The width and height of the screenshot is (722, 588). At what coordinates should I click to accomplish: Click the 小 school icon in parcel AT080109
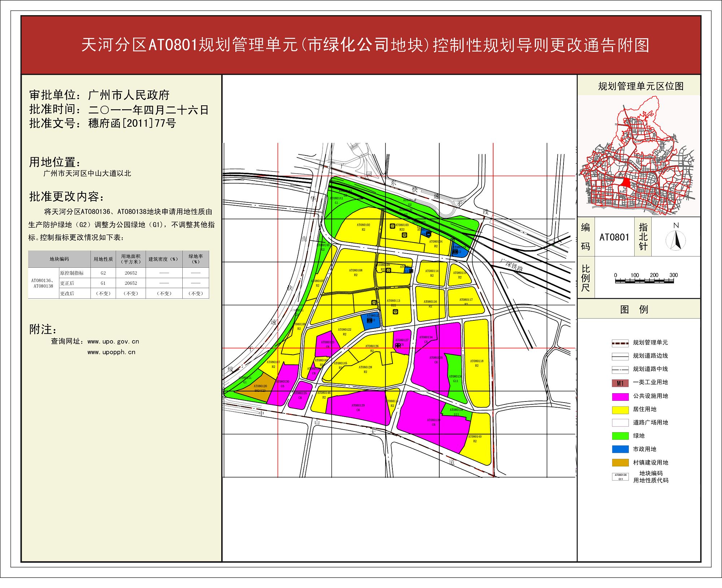tap(388, 270)
